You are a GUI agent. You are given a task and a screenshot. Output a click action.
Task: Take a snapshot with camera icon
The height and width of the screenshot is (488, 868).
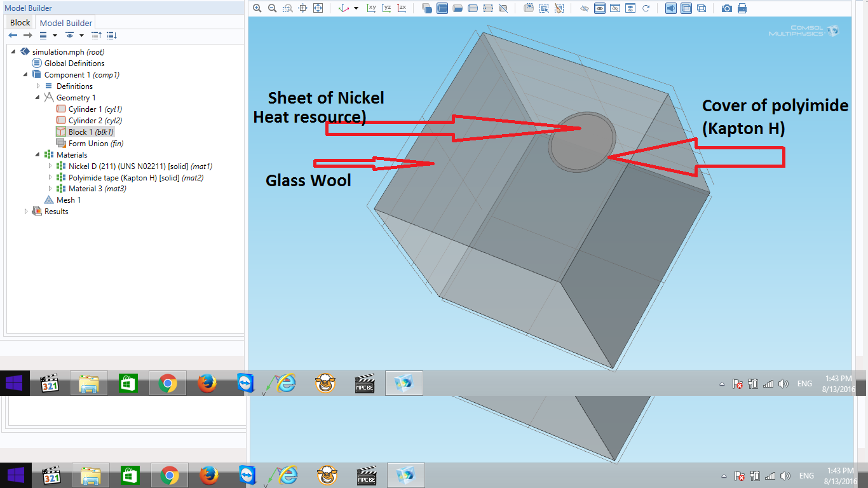click(x=726, y=8)
